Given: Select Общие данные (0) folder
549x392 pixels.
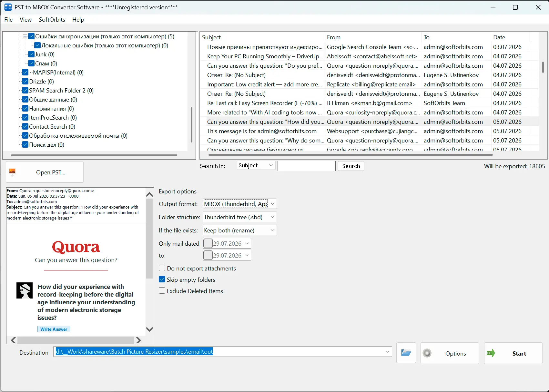Looking at the screenshot, I should pyautogui.click(x=53, y=100).
